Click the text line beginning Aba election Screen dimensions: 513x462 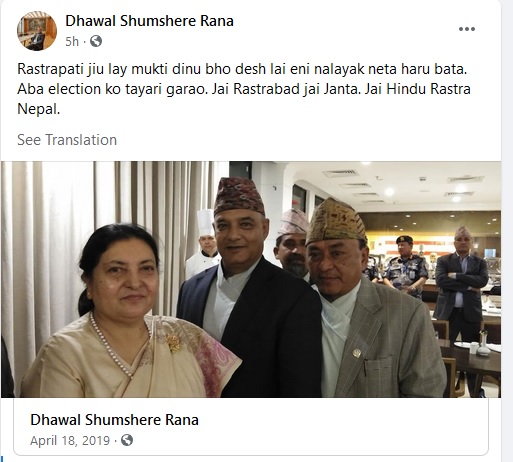pyautogui.click(x=244, y=89)
